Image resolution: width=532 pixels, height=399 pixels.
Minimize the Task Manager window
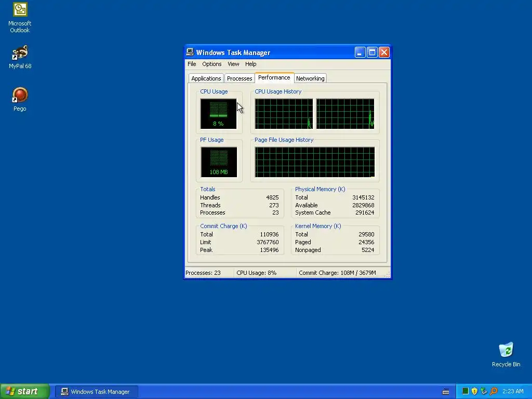360,52
